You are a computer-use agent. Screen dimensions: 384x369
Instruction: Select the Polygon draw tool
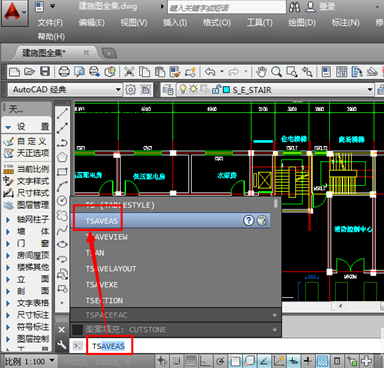pyautogui.click(x=62, y=157)
